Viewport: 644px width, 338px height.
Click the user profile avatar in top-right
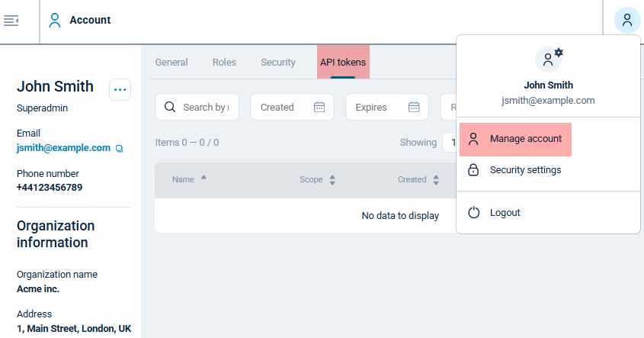[626, 21]
